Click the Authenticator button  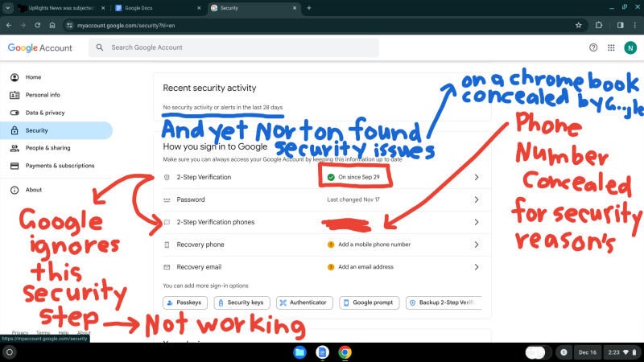point(304,302)
